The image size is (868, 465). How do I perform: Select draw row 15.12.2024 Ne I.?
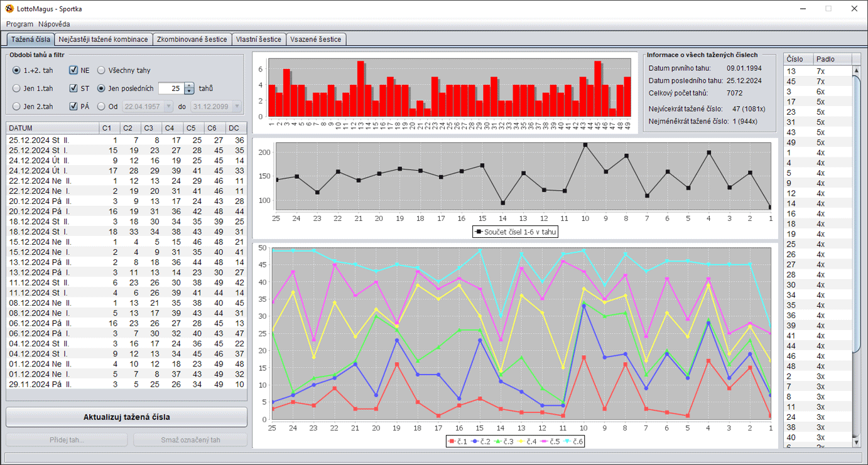pyautogui.click(x=126, y=252)
